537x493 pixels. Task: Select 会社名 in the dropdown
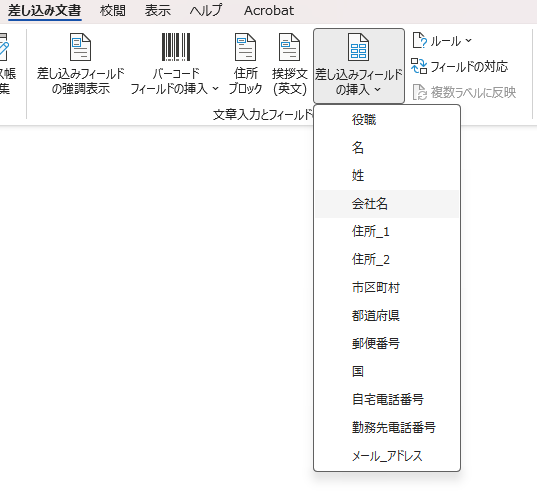[387, 204]
